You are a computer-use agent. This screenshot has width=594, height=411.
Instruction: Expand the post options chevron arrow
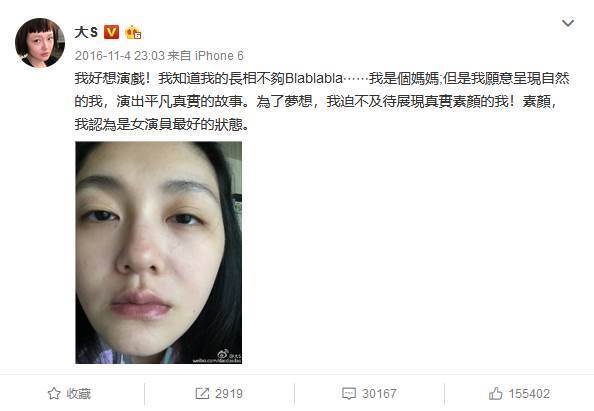(x=567, y=23)
